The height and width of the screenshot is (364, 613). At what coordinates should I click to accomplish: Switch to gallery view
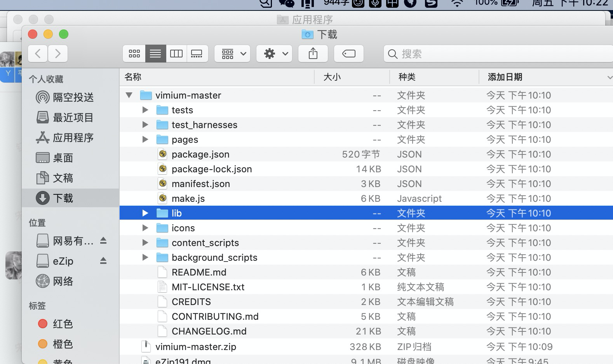(x=197, y=54)
